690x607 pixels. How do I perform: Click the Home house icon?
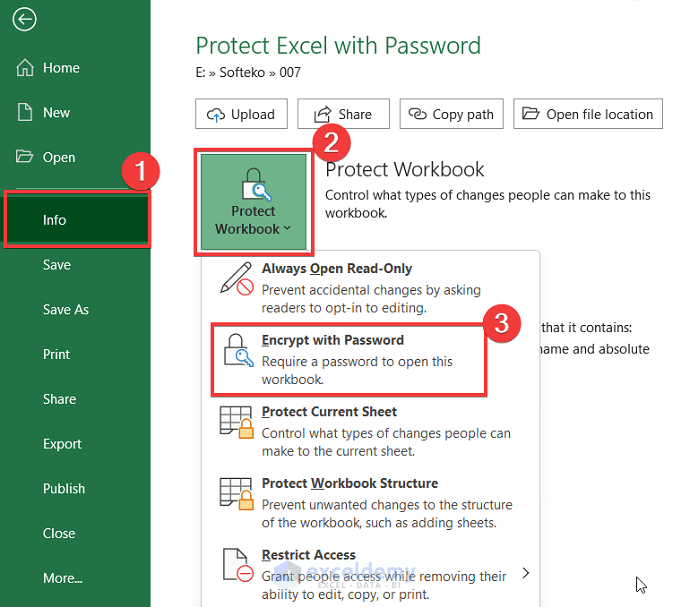click(x=25, y=68)
